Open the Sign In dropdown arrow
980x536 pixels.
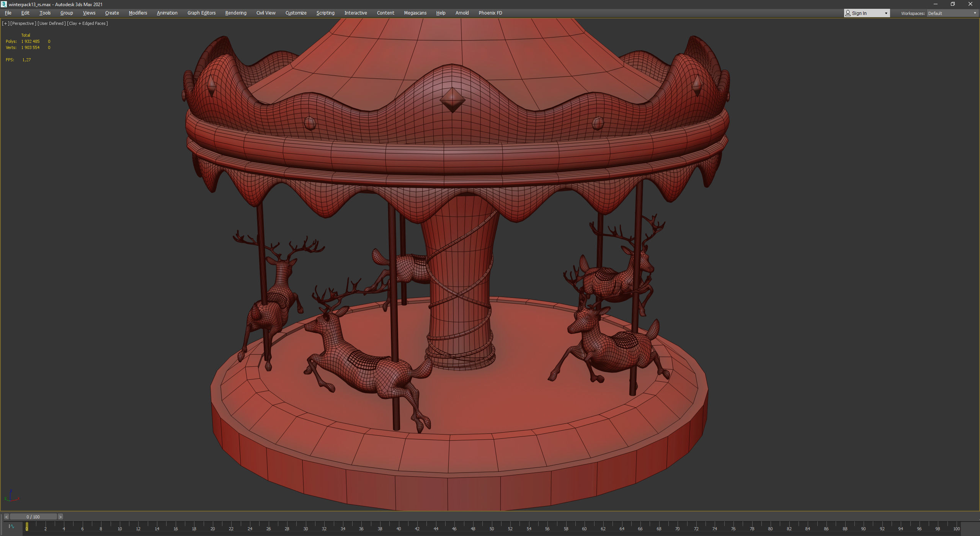coord(886,13)
